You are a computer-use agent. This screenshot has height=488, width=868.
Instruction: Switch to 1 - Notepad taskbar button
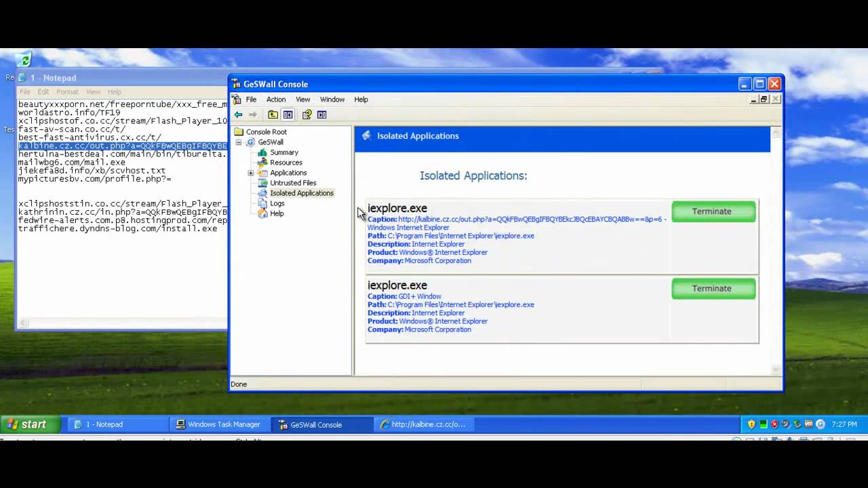[117, 424]
